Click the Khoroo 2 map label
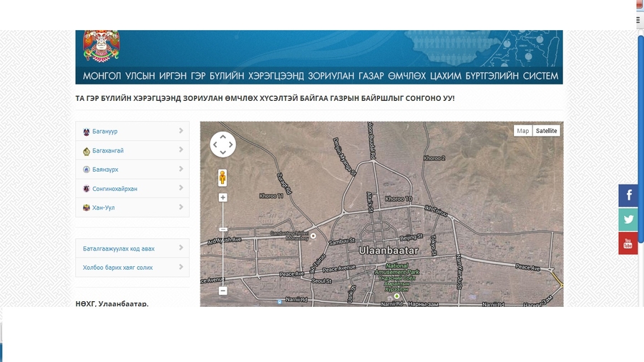 [434, 158]
